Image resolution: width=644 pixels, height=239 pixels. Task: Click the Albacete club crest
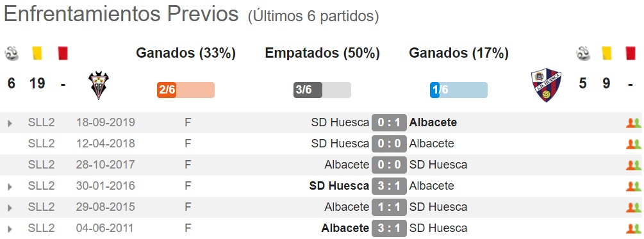99,85
